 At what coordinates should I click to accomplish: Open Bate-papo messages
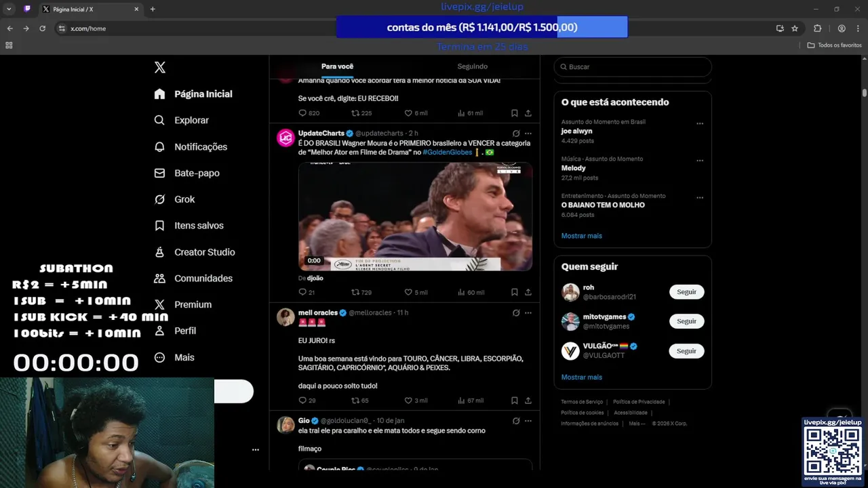[x=186, y=173]
